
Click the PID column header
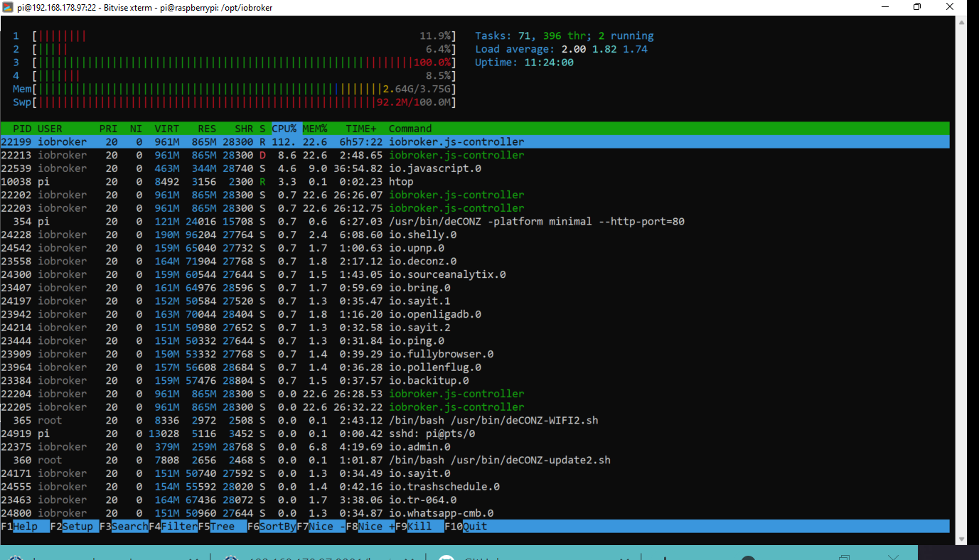[22, 129]
